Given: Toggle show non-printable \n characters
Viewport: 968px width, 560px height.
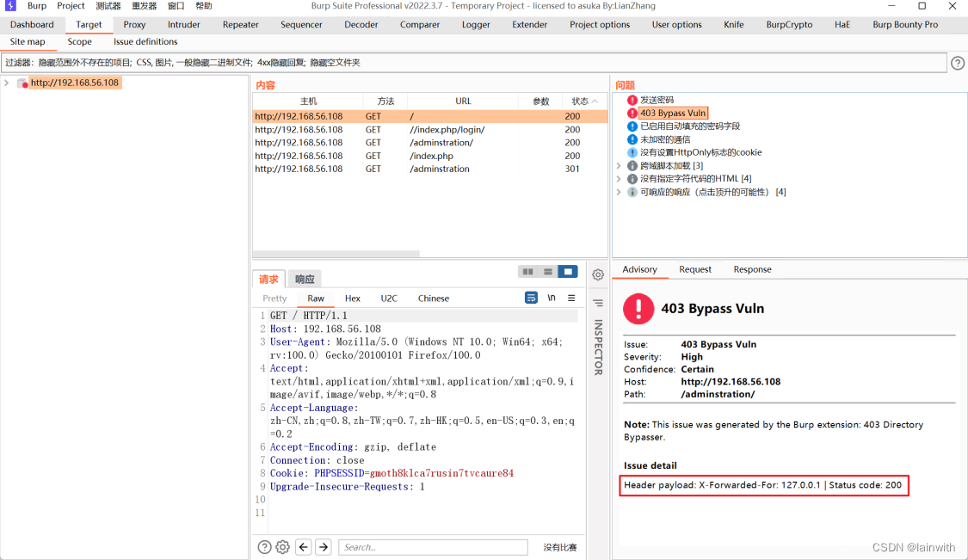Looking at the screenshot, I should point(552,298).
